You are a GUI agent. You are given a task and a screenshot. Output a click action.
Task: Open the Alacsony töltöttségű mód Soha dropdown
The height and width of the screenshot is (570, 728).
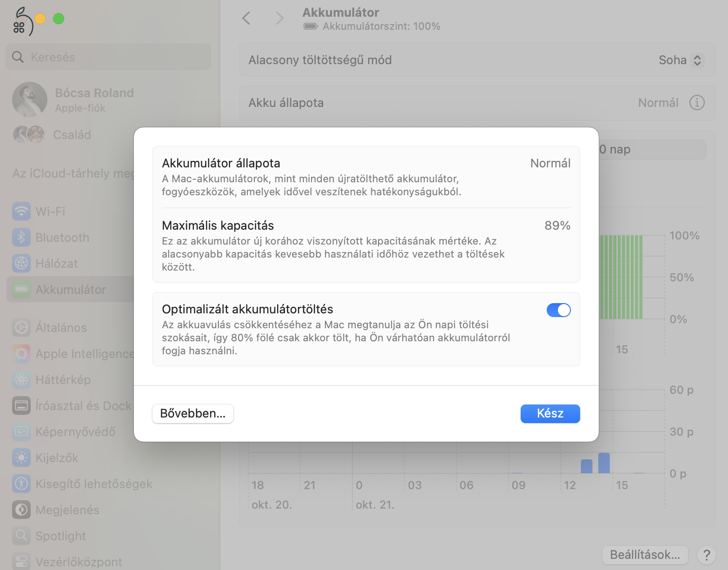(x=681, y=60)
